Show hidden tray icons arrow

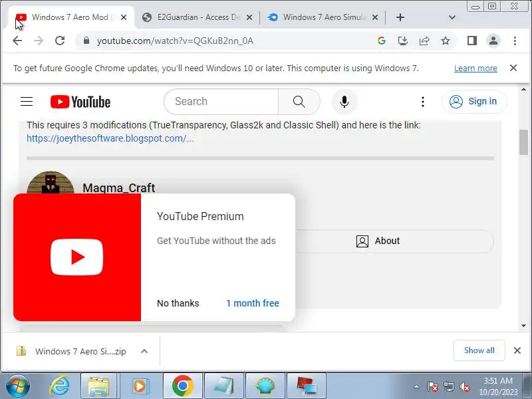[x=417, y=386]
